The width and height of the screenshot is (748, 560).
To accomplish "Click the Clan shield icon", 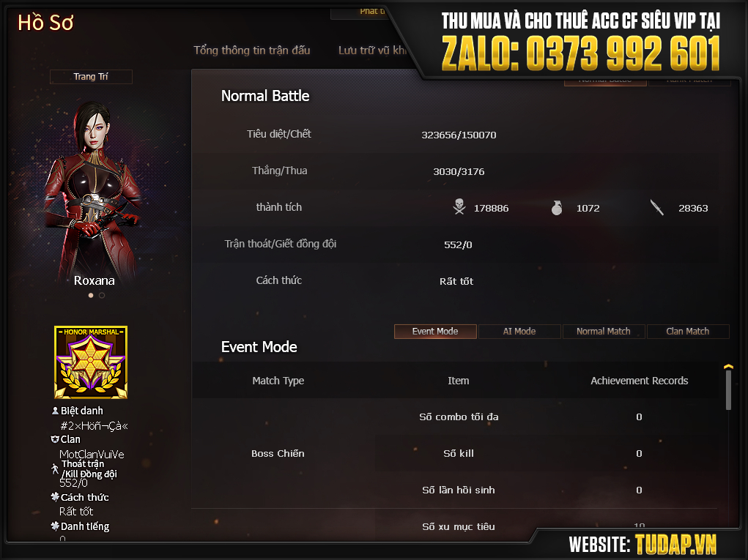I will 55,439.
